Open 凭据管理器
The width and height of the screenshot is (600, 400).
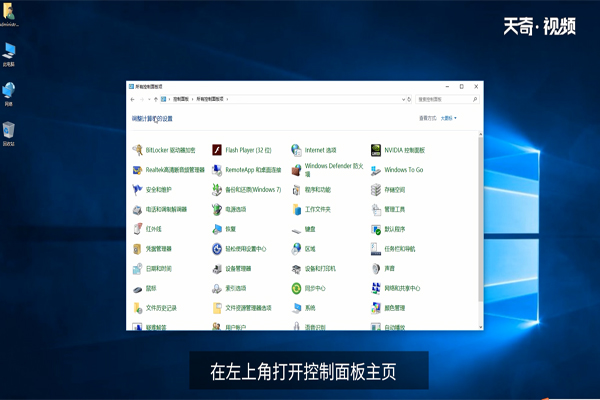click(x=152, y=249)
